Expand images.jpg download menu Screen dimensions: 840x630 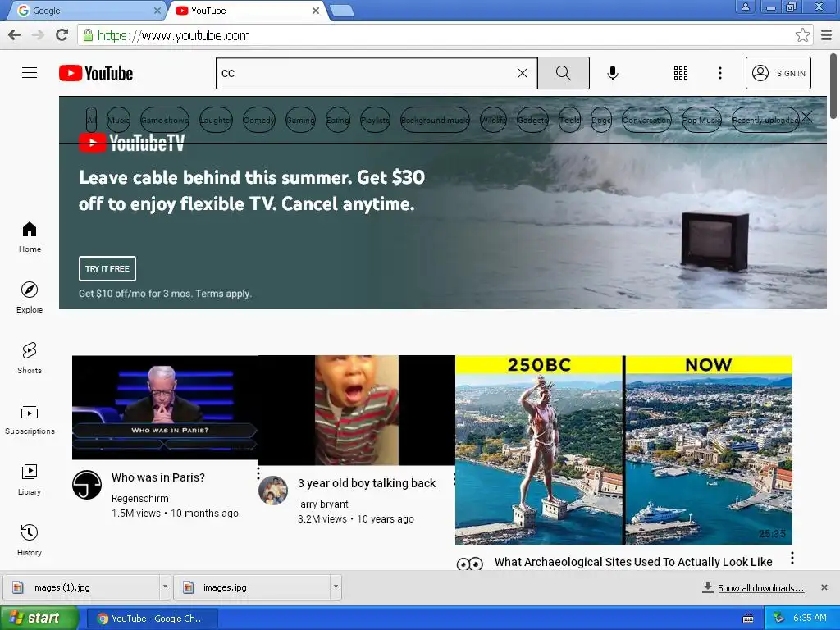click(336, 587)
